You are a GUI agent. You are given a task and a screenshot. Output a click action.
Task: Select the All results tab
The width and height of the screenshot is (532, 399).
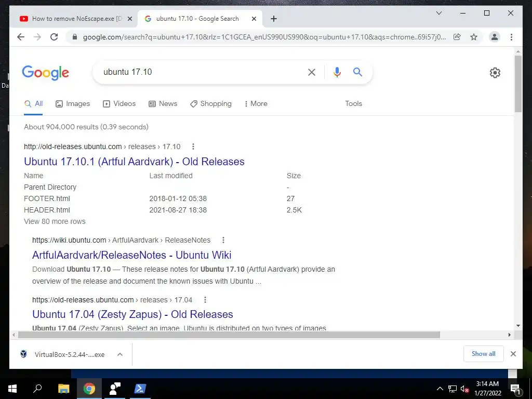(x=33, y=104)
